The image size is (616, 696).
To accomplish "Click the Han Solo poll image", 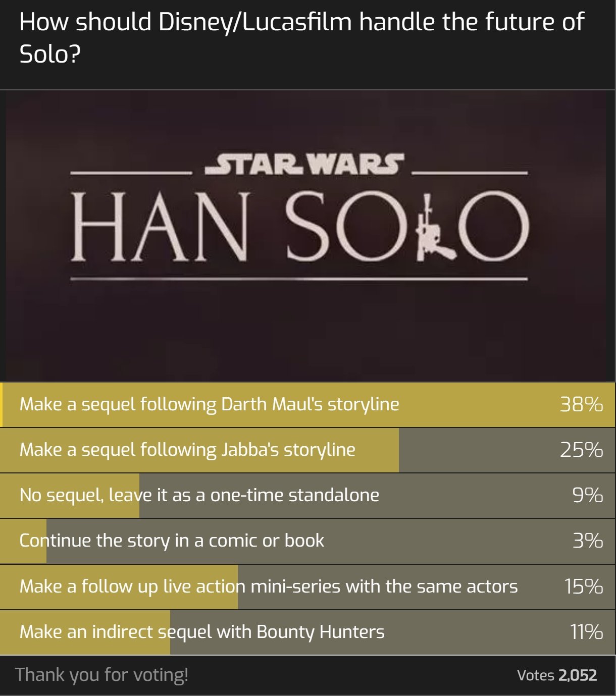I will [306, 236].
